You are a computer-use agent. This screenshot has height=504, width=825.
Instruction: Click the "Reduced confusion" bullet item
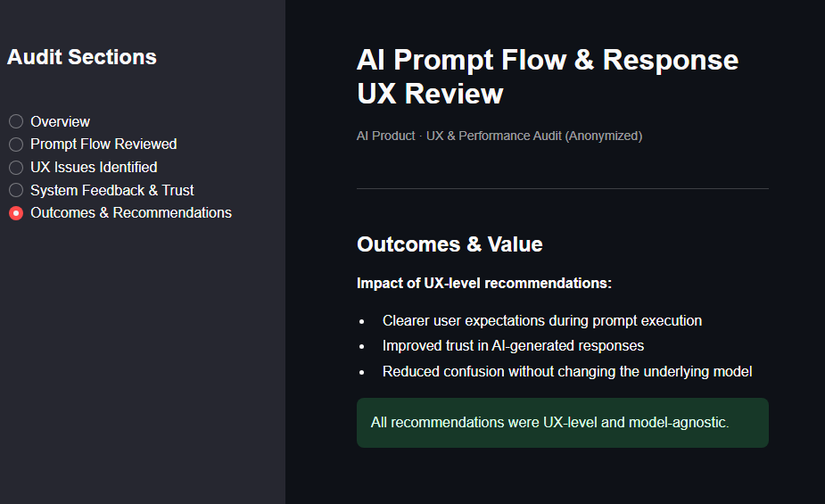tap(567, 371)
